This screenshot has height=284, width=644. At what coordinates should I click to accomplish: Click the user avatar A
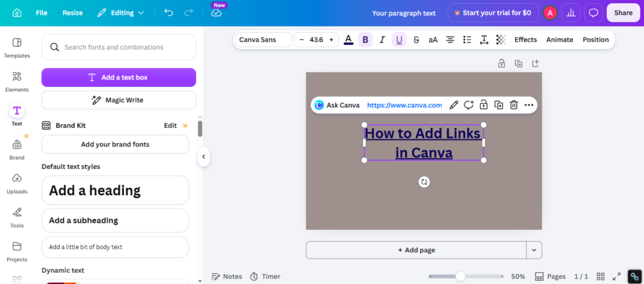550,13
